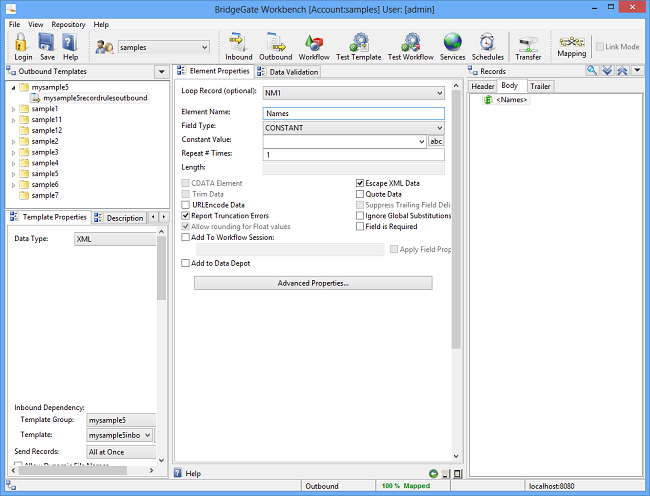The height and width of the screenshot is (496, 650).
Task: Click the green back arrow in Help bar
Action: 433,474
